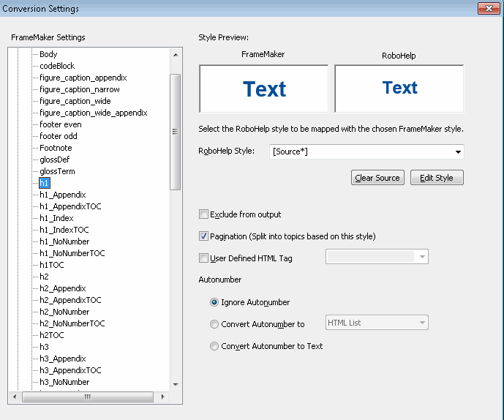
Task: Select the codeBlock style
Action: 57,66
